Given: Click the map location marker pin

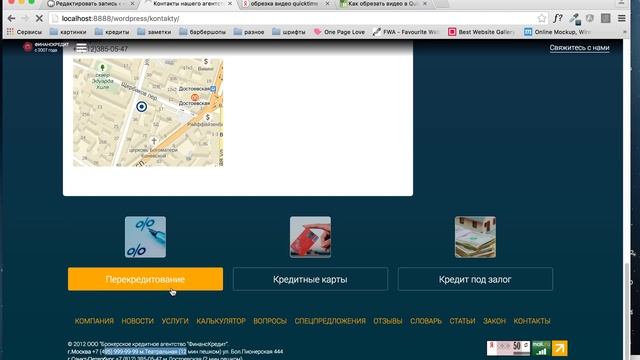Looking at the screenshot, I should point(142,107).
